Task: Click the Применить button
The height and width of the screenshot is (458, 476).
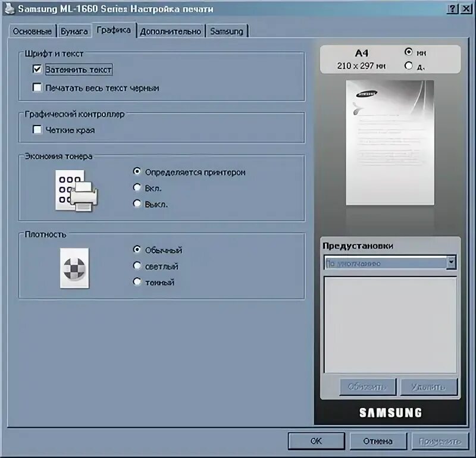Action: pos(440,441)
